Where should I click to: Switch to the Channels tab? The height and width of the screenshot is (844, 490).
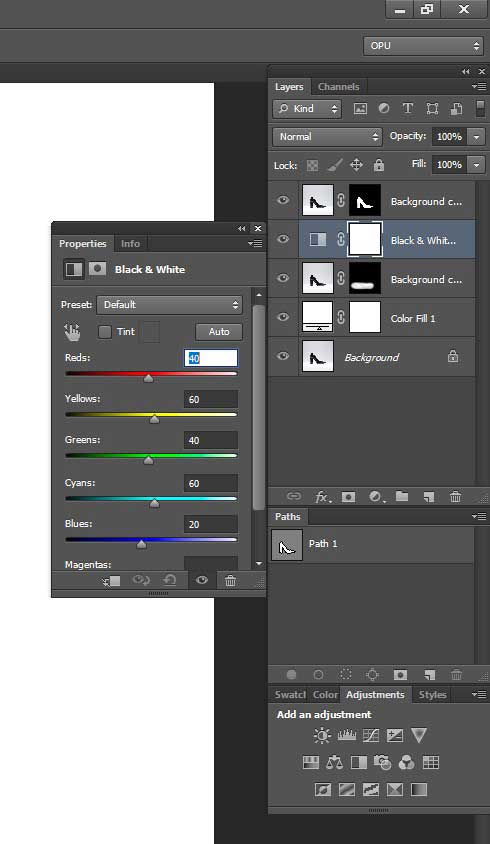point(338,87)
